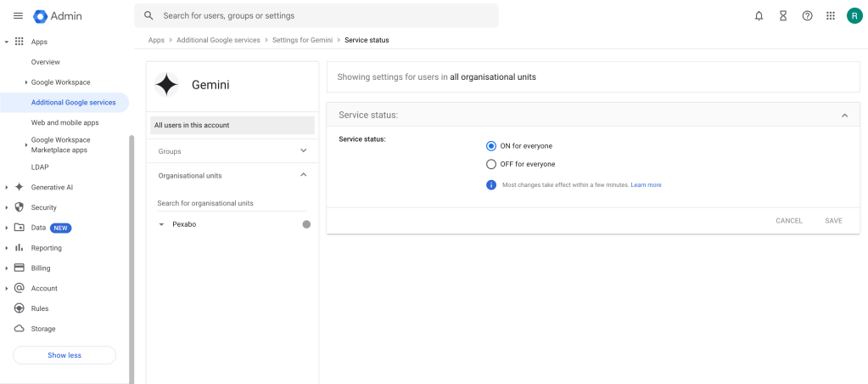Follow the Learn more link
The height and width of the screenshot is (384, 868).
point(646,185)
